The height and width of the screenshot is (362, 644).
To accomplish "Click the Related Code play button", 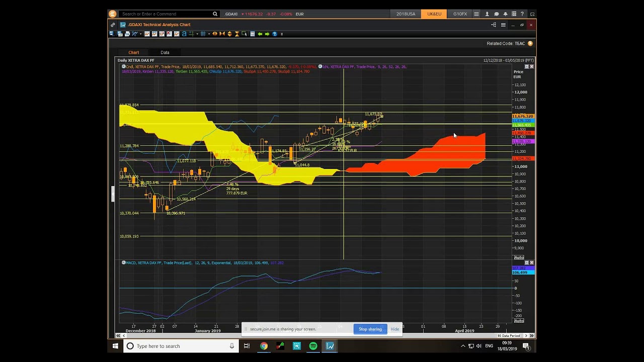I will (x=530, y=44).
